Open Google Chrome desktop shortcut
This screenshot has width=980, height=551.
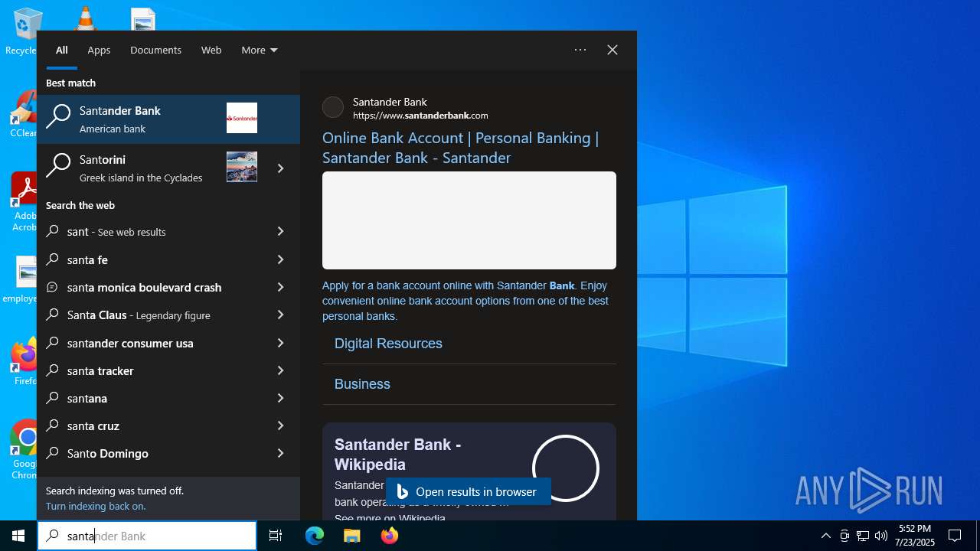[24, 450]
